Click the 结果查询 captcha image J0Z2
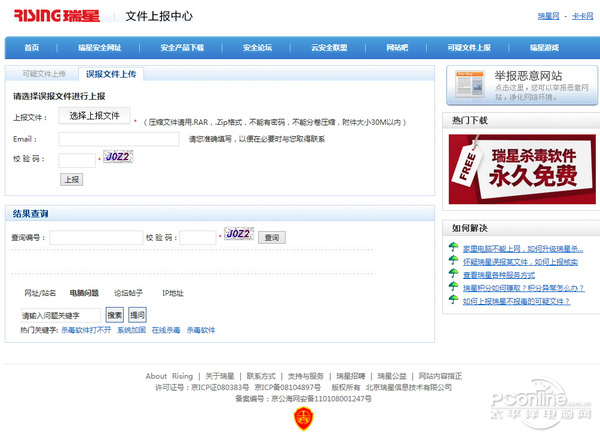Screen dimensions: 600x439 [239, 233]
